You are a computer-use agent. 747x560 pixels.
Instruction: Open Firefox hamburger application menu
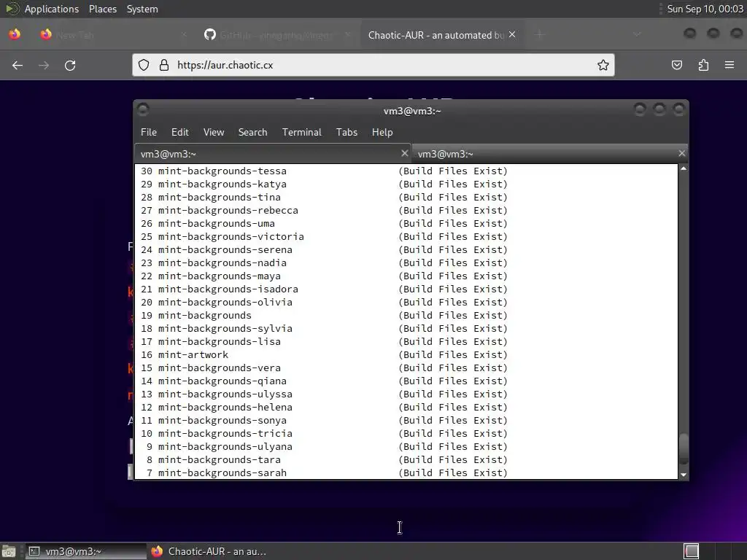[729, 65]
